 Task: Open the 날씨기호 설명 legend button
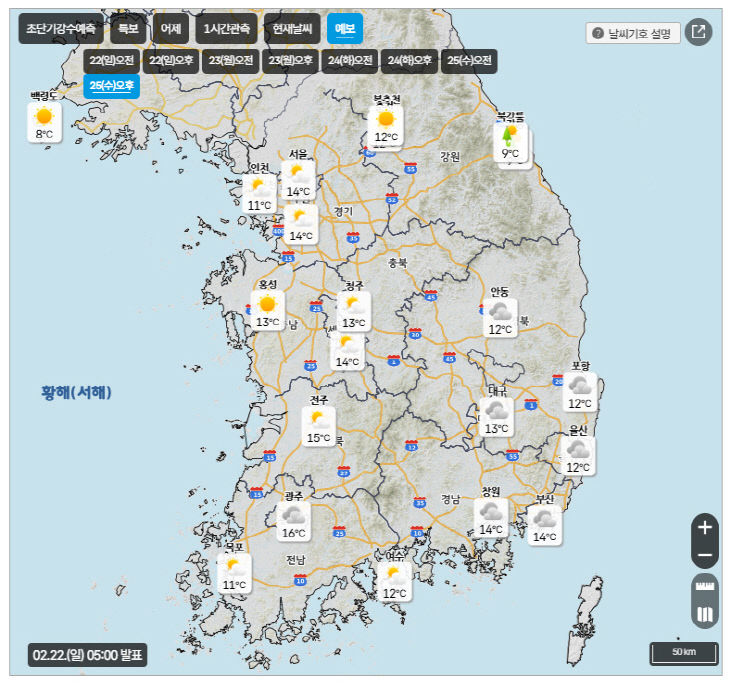(x=633, y=33)
